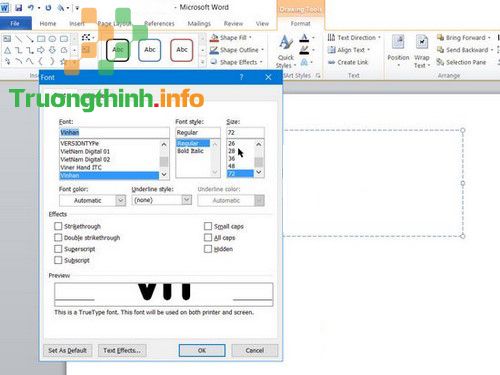The height and width of the screenshot is (375, 500).
Task: Toggle the Hidden text checkbox
Action: tap(208, 249)
